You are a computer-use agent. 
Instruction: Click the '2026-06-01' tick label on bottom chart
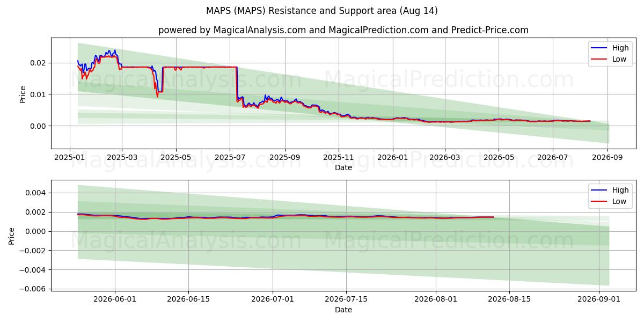coord(115,300)
